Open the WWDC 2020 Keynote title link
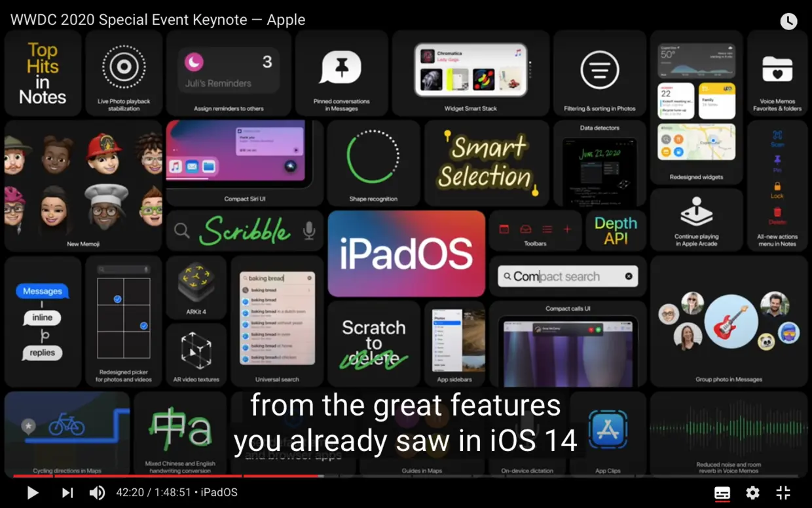The image size is (812, 508). click(x=157, y=20)
